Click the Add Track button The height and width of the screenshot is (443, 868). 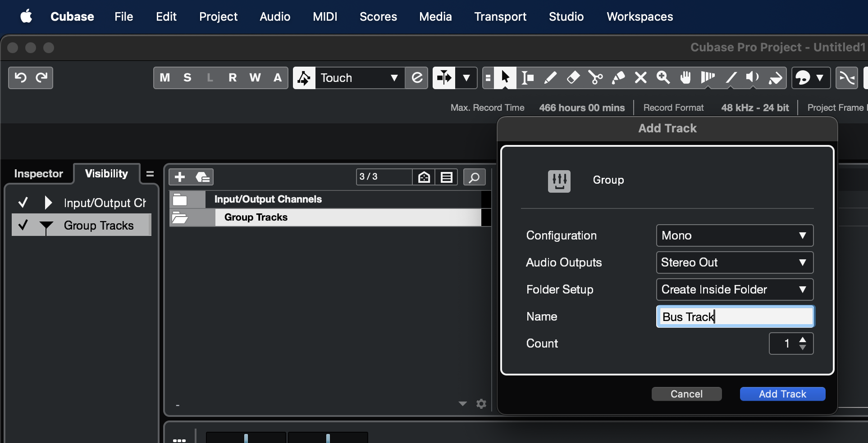pos(782,394)
